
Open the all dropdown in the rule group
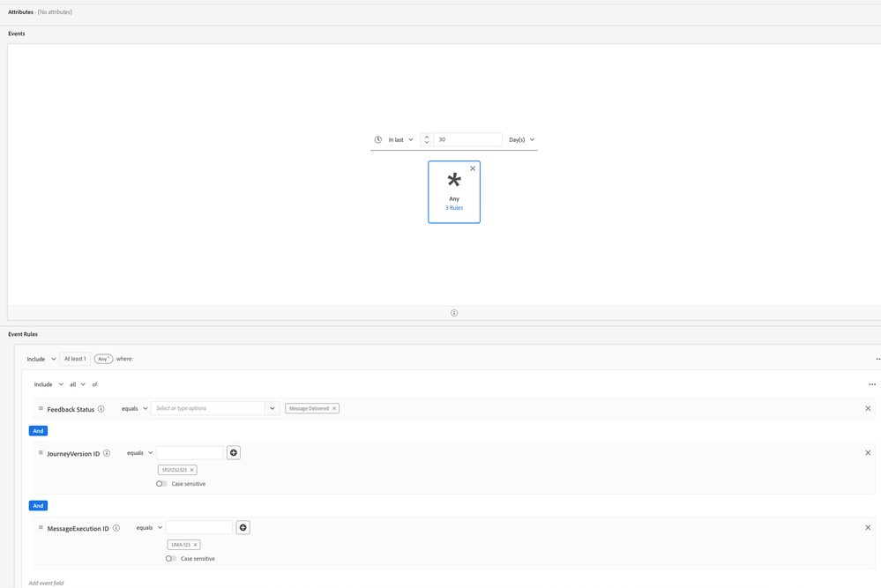[x=77, y=384]
